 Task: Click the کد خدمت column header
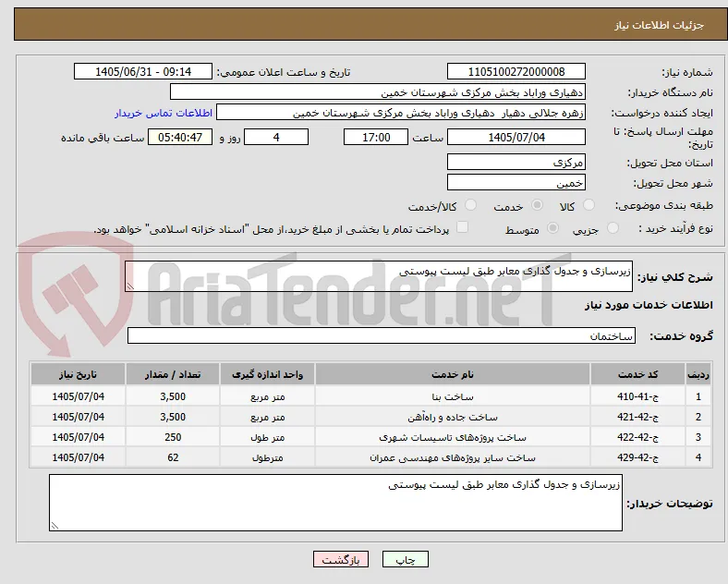pos(638,374)
